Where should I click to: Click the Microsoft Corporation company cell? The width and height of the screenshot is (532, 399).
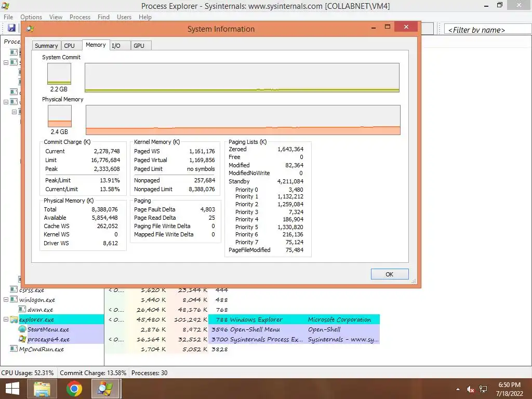coord(339,320)
